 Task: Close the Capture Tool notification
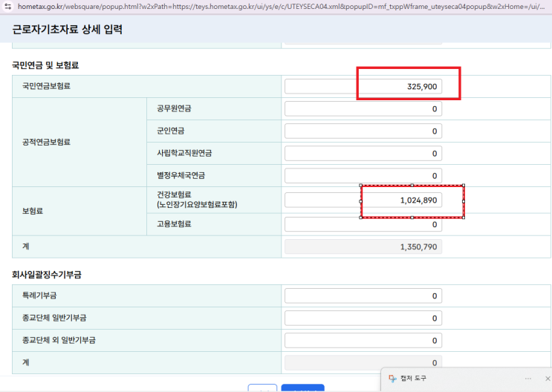[548, 379]
